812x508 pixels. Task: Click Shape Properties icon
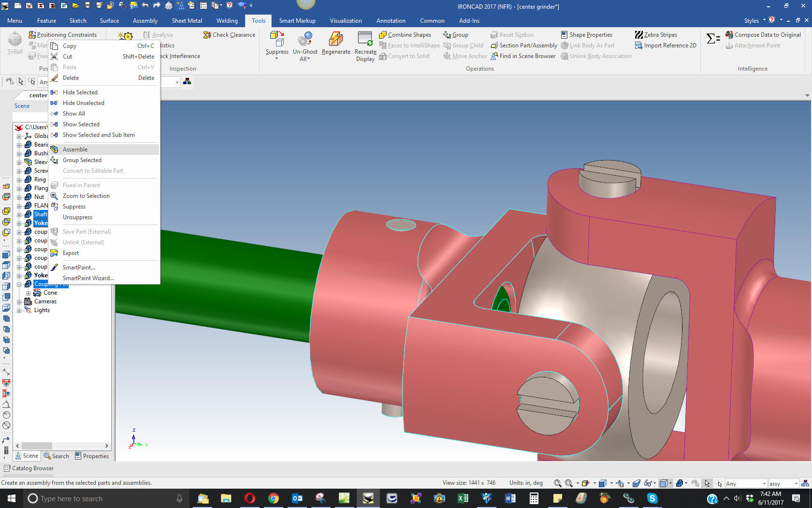564,35
